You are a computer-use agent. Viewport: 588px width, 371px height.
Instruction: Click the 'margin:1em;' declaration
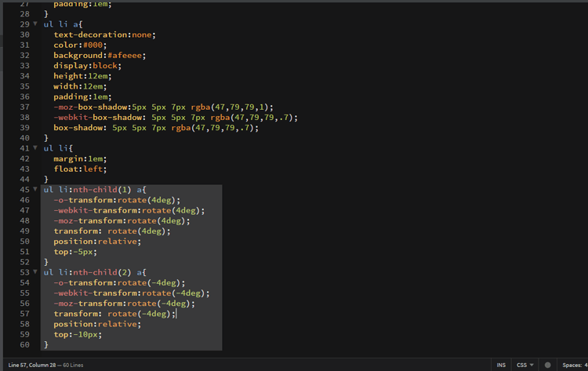point(80,158)
